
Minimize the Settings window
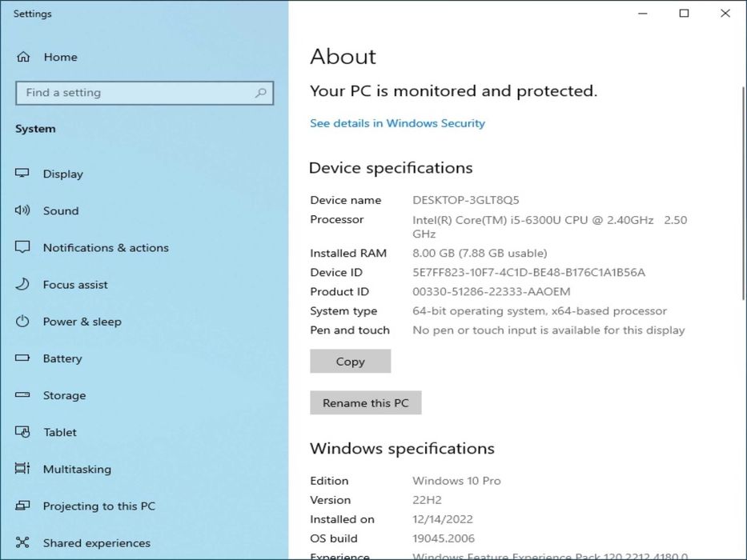pyautogui.click(x=643, y=14)
